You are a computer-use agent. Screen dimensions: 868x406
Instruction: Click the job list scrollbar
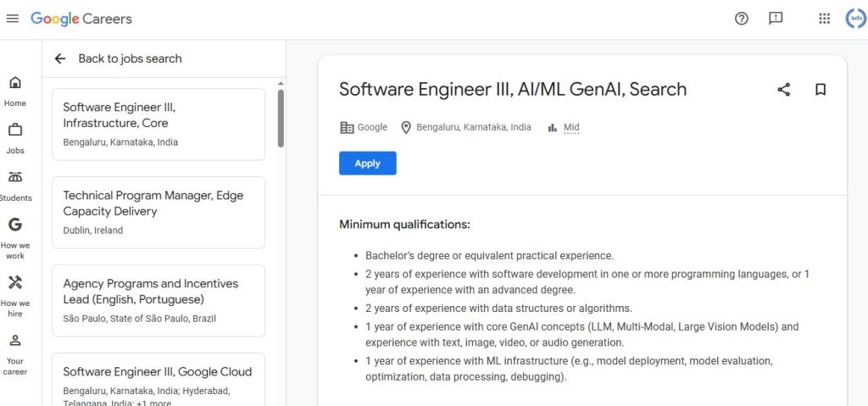point(281,119)
